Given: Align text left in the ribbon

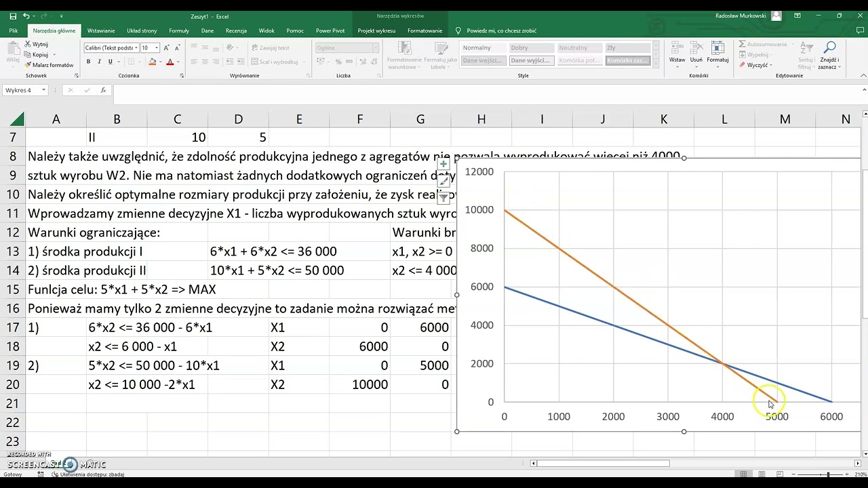Looking at the screenshot, I should click(194, 62).
